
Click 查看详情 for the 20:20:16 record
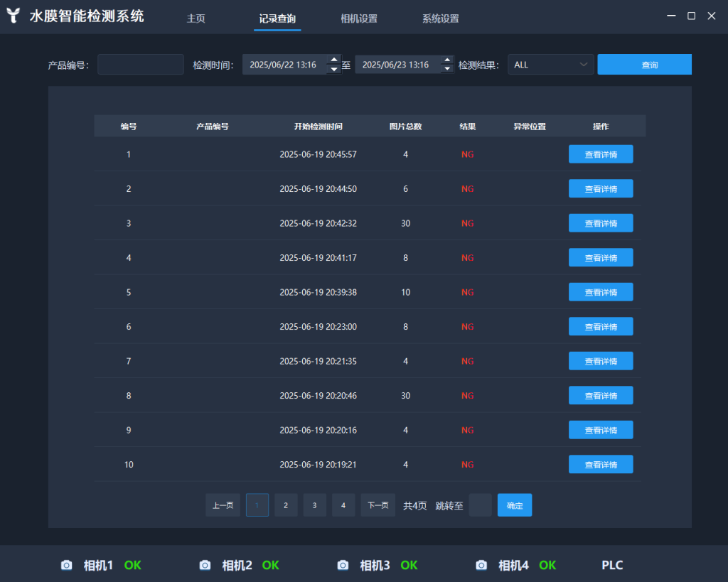coord(601,430)
